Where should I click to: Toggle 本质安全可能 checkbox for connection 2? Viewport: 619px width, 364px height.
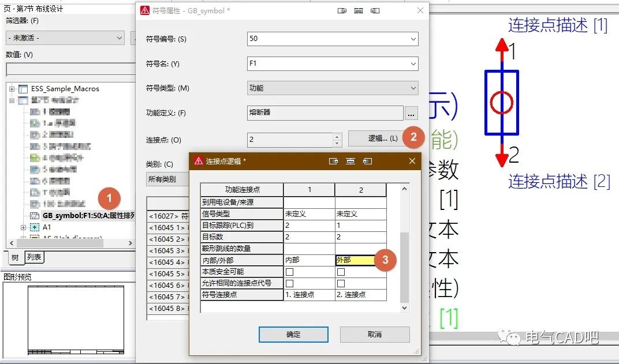[341, 272]
